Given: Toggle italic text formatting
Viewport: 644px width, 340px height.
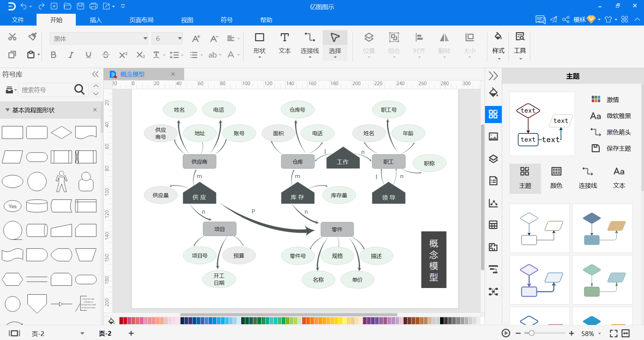Looking at the screenshot, I should pyautogui.click(x=71, y=55).
